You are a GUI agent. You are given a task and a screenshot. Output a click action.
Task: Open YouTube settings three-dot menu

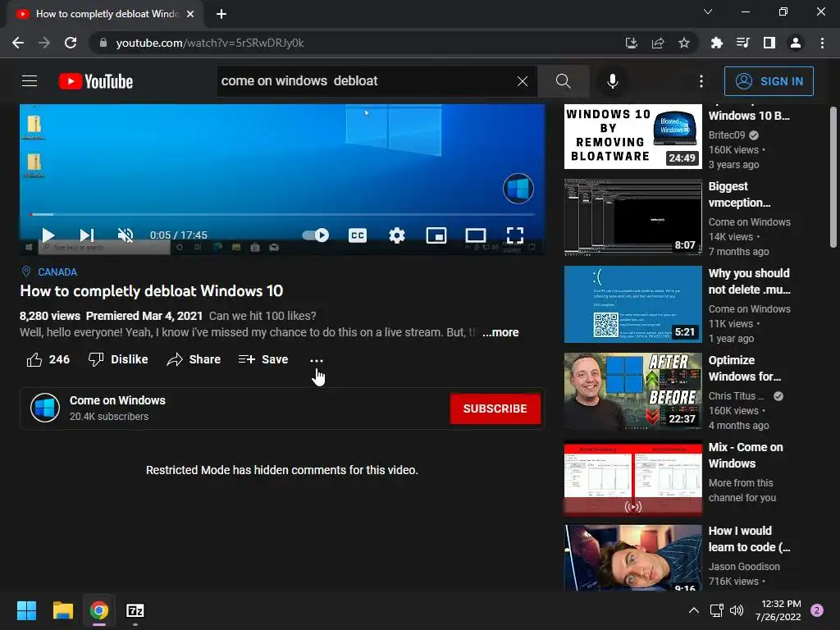click(x=701, y=81)
